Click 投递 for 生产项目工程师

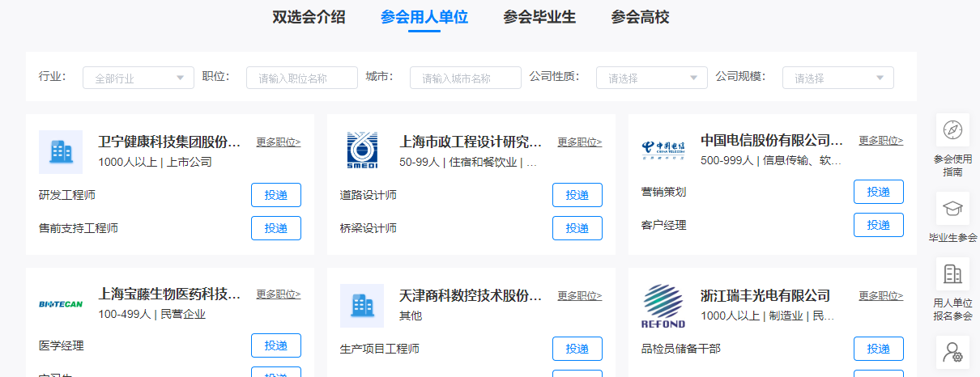577,349
